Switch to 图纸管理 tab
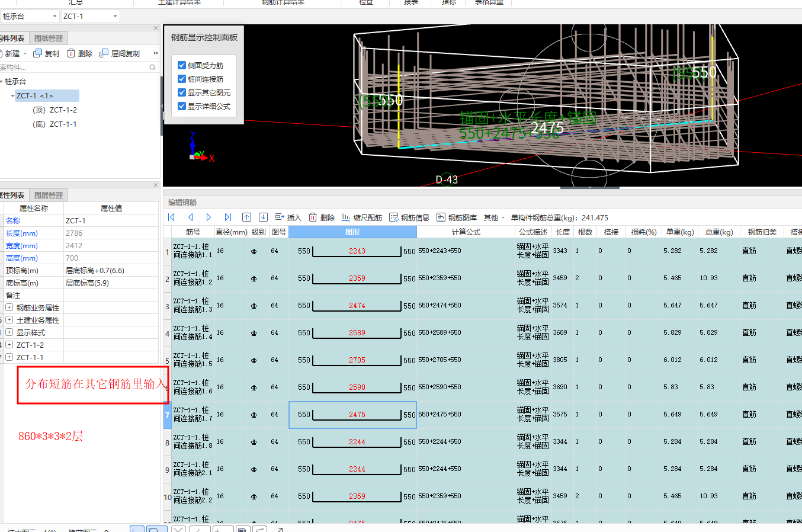Screen dimensions: 802x532 (x=49, y=39)
